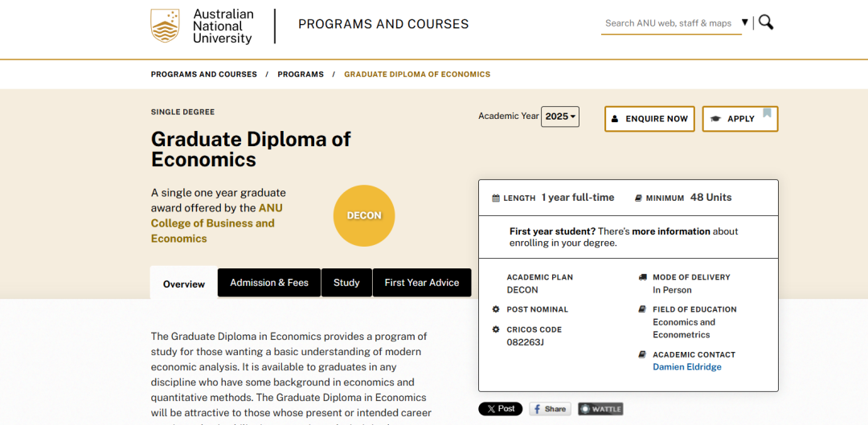Click the bookmark icon on Apply button

pos(768,113)
